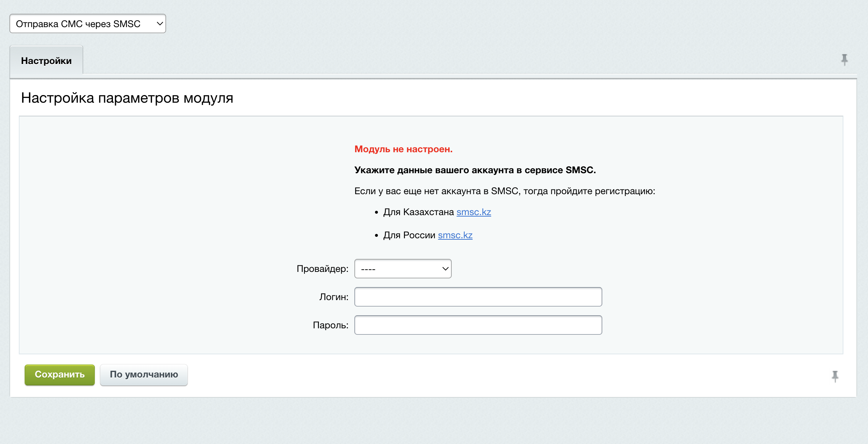Click the 'Настройка параметров модуля' heading
This screenshot has height=444, width=868.
[127, 98]
